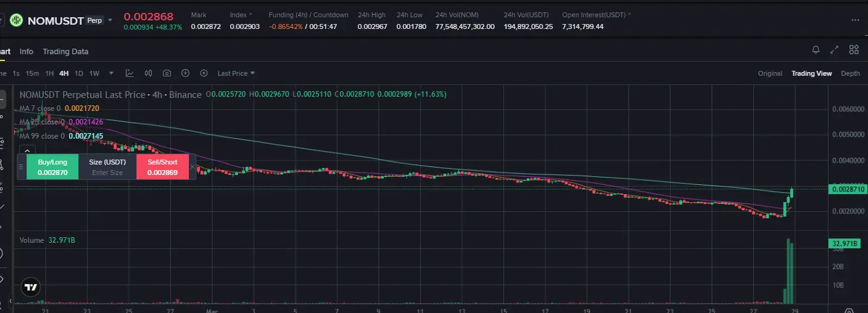The image size is (868, 313).
Task: Click the Index price label
Action: click(239, 15)
